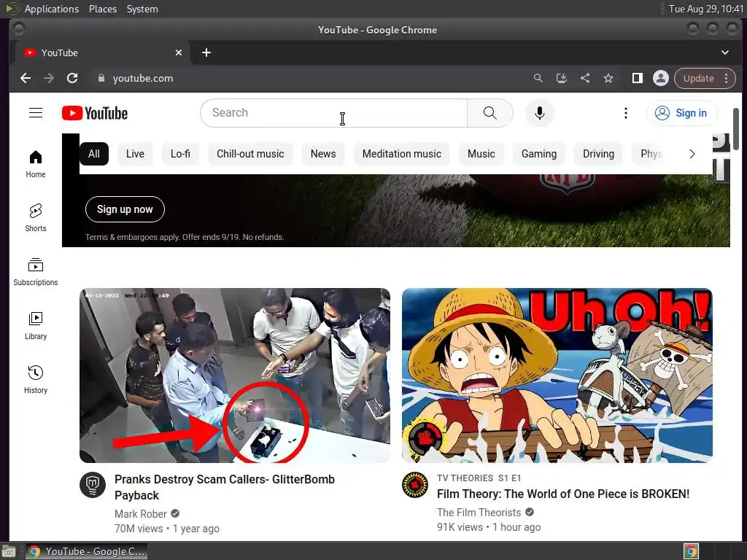Viewport: 747px width, 560px height.
Task: Open the YouTube hamburger guide menu
Action: [36, 113]
